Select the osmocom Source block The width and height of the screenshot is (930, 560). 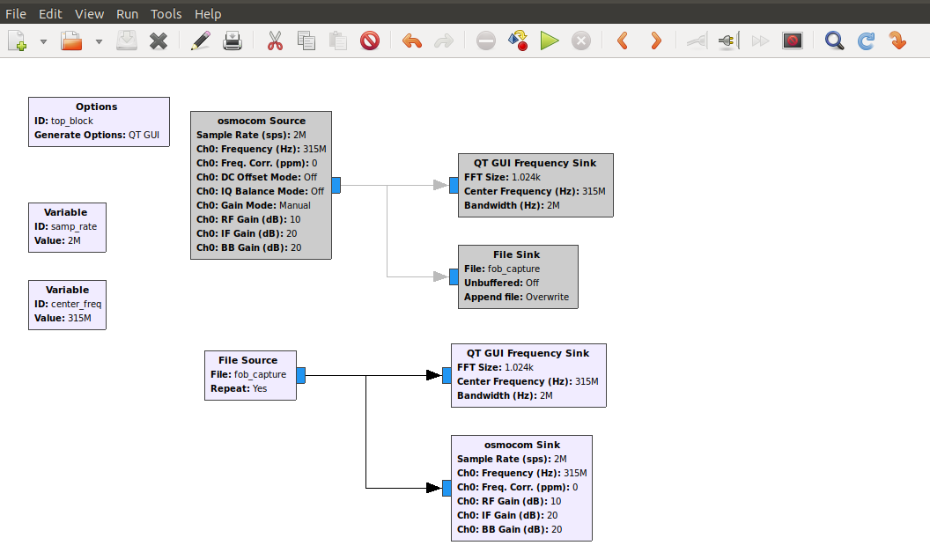click(x=261, y=185)
